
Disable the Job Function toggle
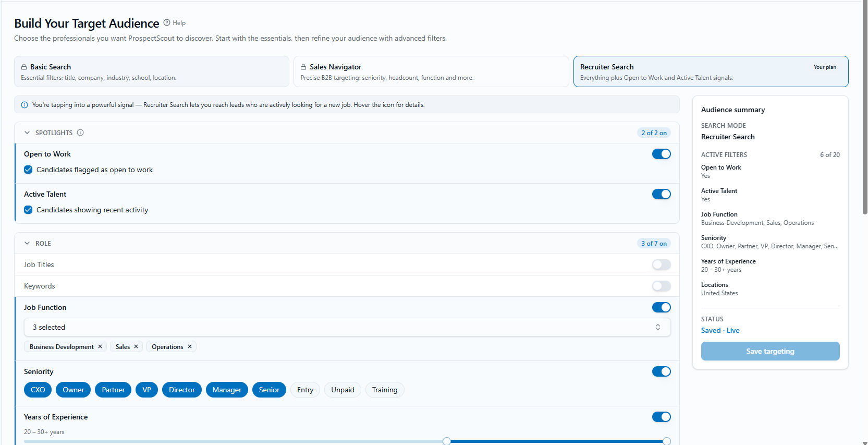point(662,307)
